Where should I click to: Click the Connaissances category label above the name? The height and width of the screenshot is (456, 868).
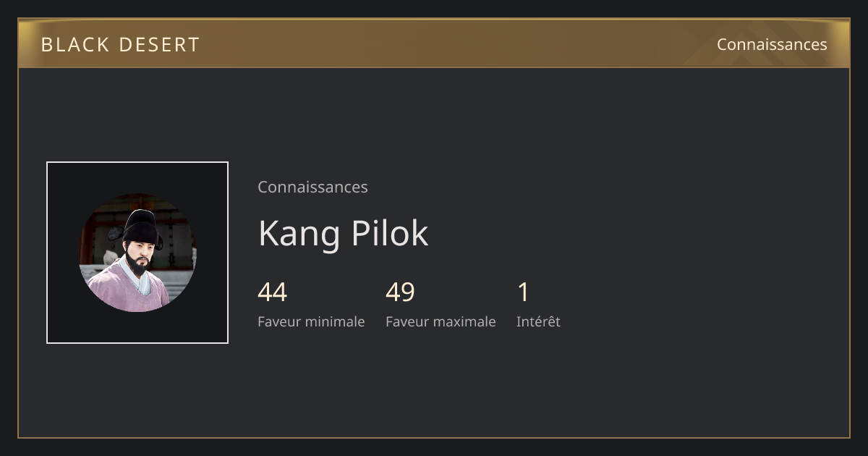click(312, 187)
